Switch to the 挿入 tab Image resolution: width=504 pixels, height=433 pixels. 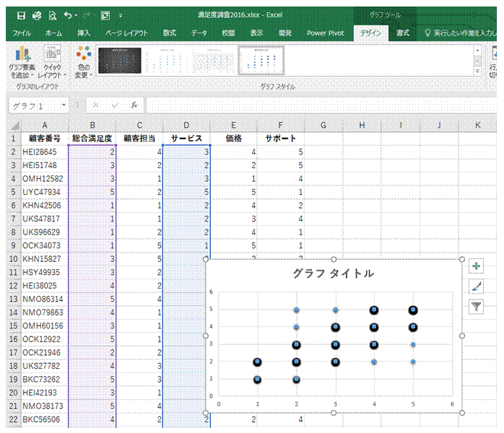coord(84,33)
